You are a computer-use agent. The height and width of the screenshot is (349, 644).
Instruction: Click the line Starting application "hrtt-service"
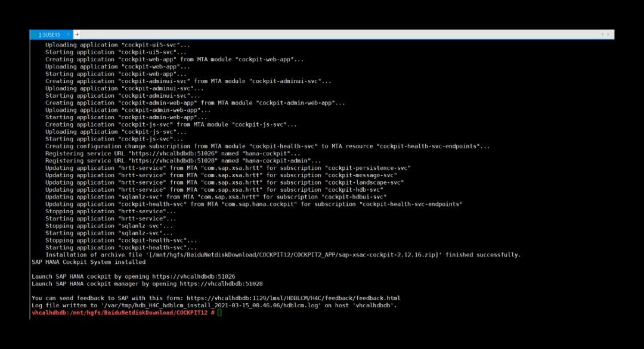[110, 219]
